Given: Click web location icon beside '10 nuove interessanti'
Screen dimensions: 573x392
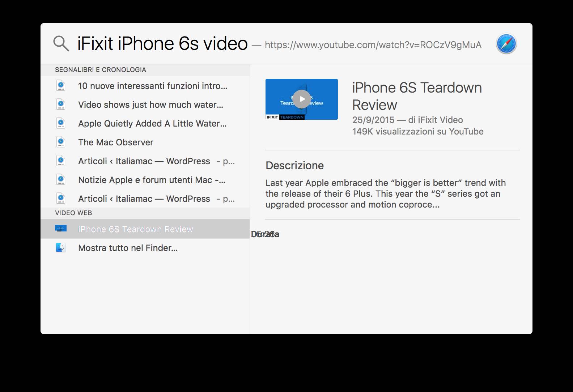Looking at the screenshot, I should (61, 86).
